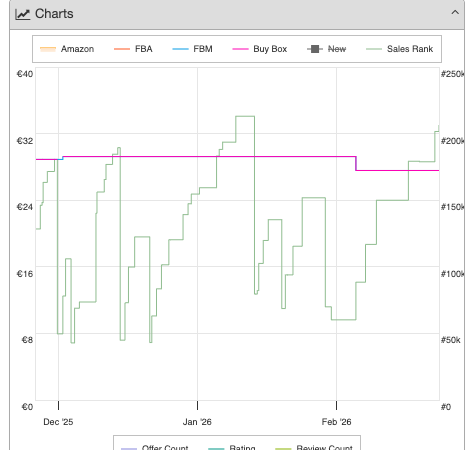474x450 pixels.
Task: Click the green Sales Rank line peak
Action: pyautogui.click(x=245, y=116)
